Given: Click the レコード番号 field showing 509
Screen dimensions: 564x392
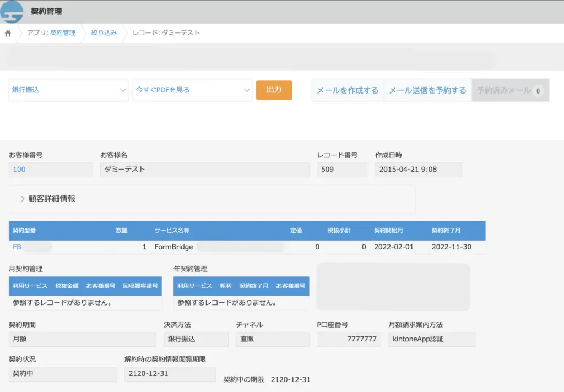Looking at the screenshot, I should 341,170.
